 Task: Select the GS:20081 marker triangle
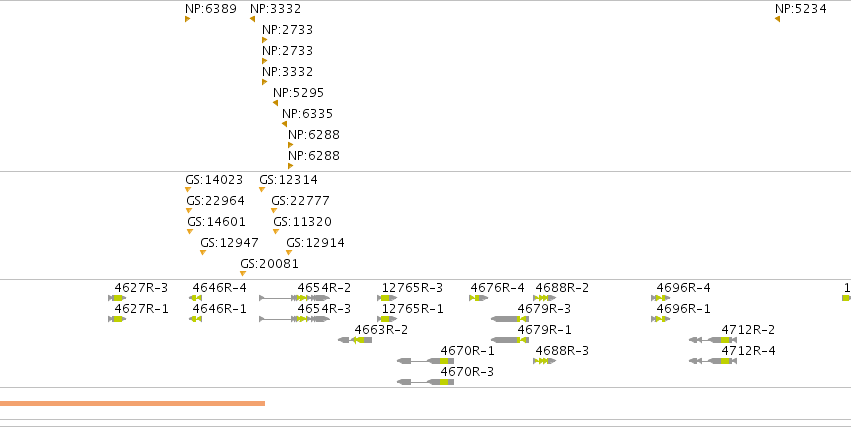[243, 273]
